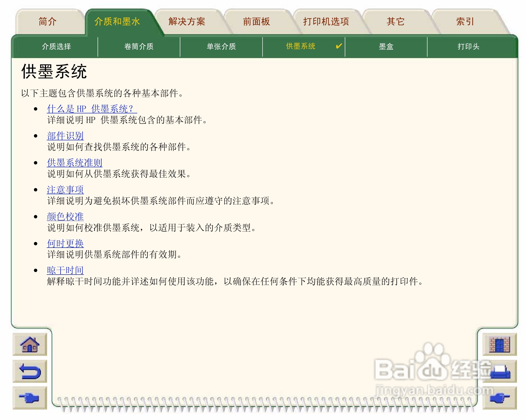Open the 简介 tab
Image resolution: width=526 pixels, height=420 pixels.
48,21
